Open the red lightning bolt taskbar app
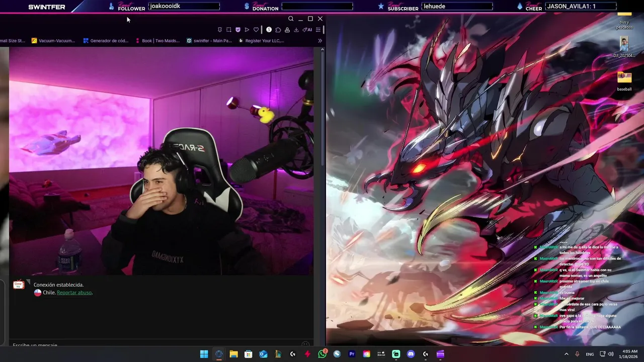 pyautogui.click(x=307, y=354)
